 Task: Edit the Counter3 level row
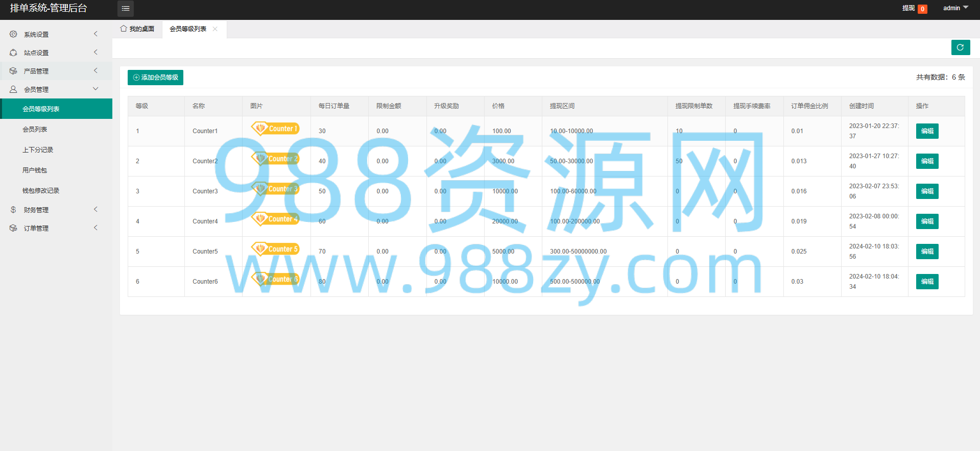(x=927, y=191)
